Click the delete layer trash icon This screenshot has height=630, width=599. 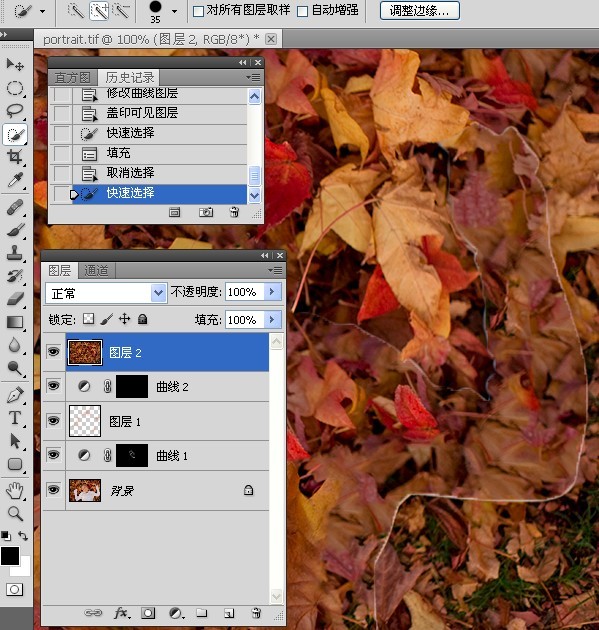point(256,613)
